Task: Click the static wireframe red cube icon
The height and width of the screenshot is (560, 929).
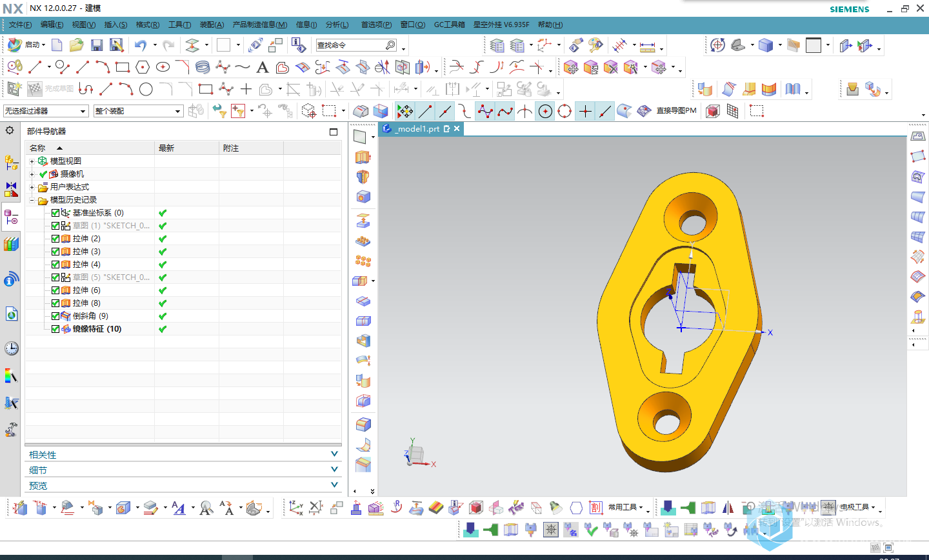Action: (x=712, y=111)
